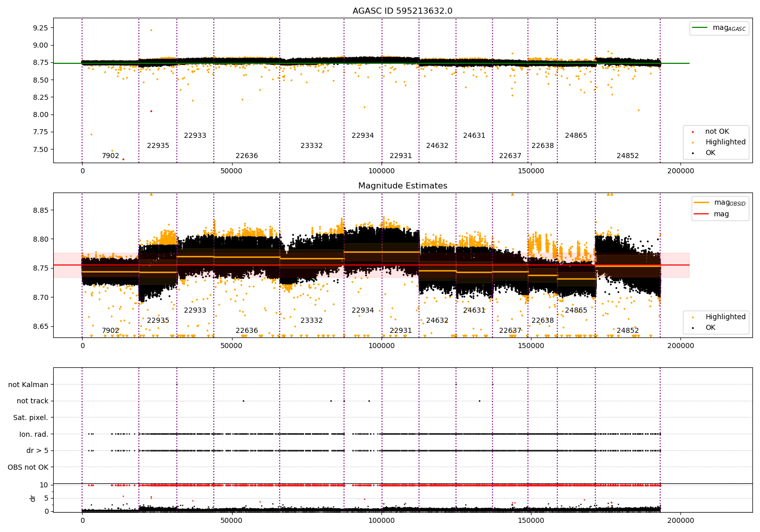Click OBSID label 22637 in the top plot
This screenshot has width=760, height=532.
coord(510,156)
